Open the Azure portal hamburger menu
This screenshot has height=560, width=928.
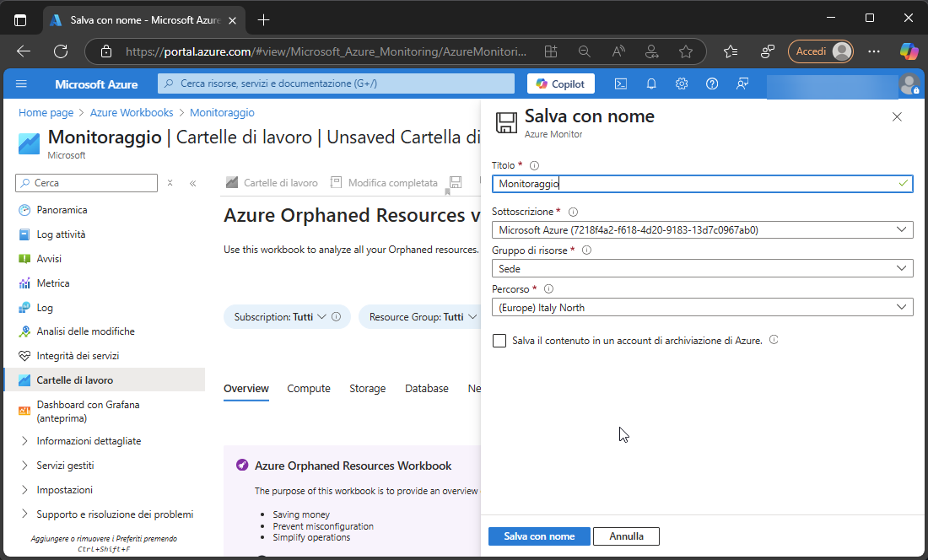click(x=22, y=83)
